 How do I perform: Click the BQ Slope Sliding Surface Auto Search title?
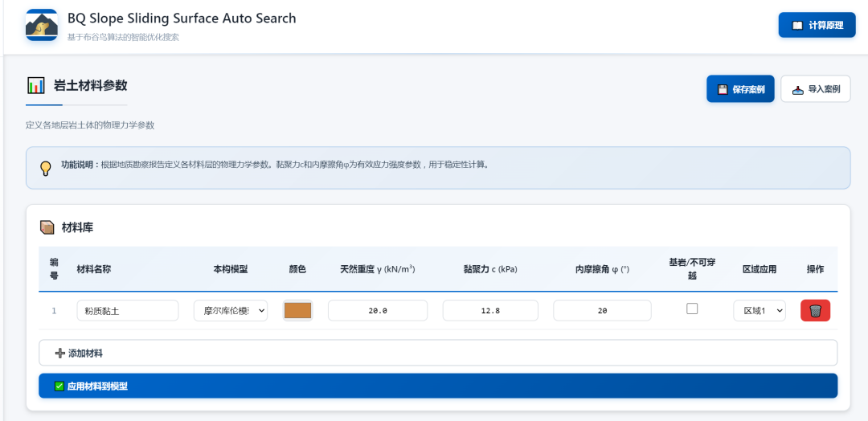click(182, 18)
